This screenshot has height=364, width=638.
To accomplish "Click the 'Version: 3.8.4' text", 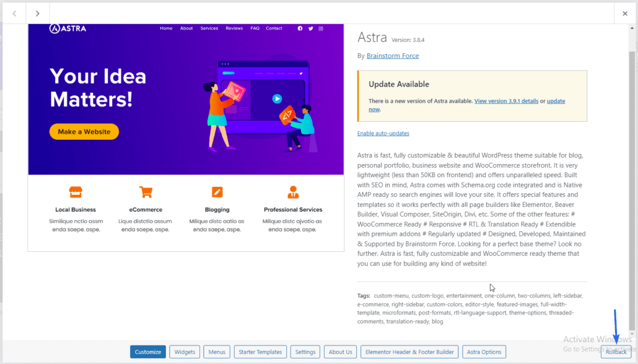I will [x=408, y=40].
